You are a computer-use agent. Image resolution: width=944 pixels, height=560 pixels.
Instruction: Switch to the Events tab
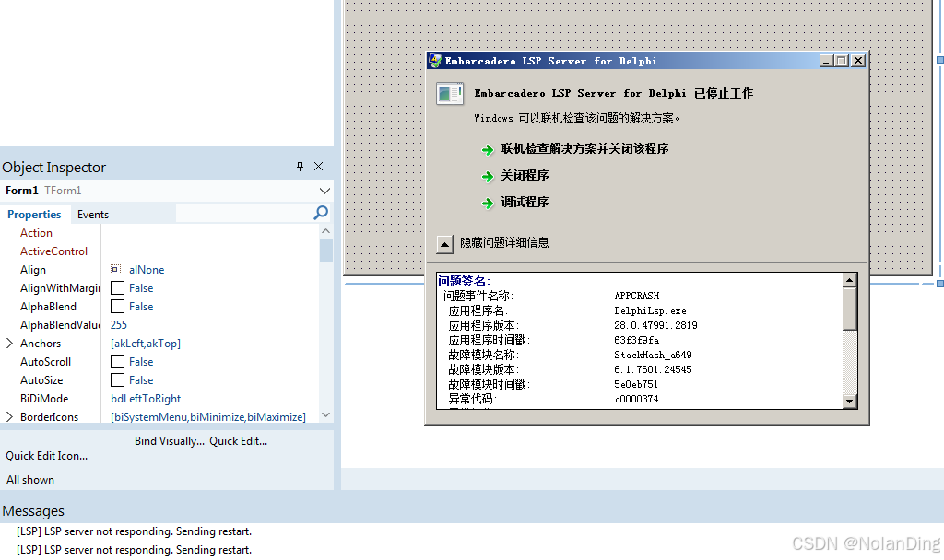point(93,214)
